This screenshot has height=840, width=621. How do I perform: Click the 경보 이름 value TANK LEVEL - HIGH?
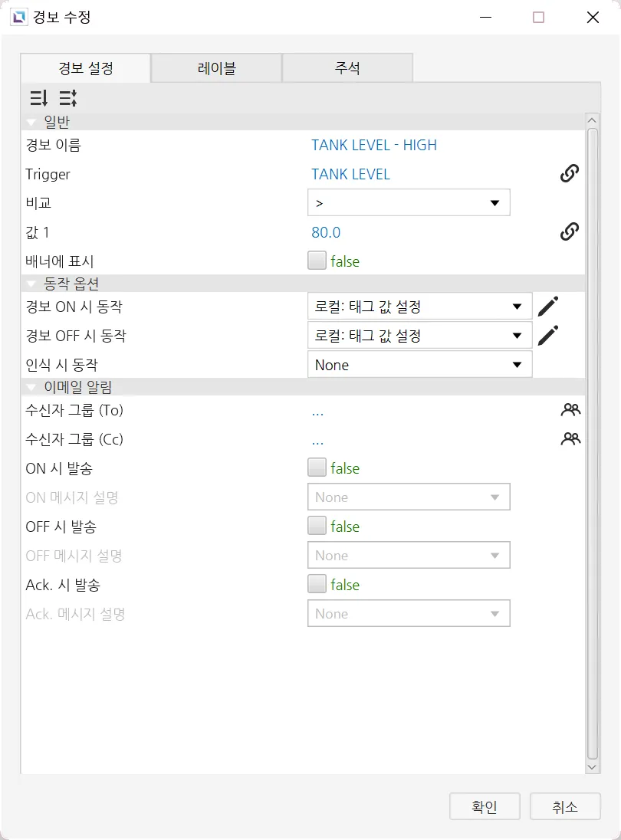coord(374,145)
